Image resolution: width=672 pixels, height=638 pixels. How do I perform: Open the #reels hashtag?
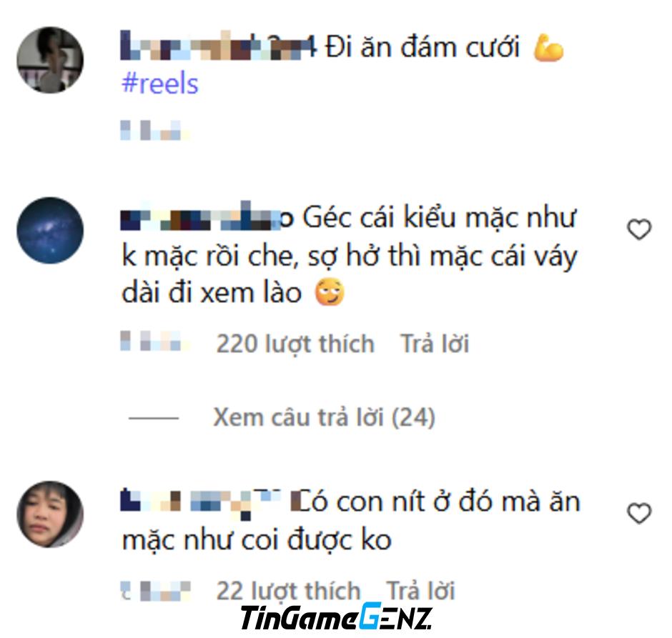pos(160,83)
